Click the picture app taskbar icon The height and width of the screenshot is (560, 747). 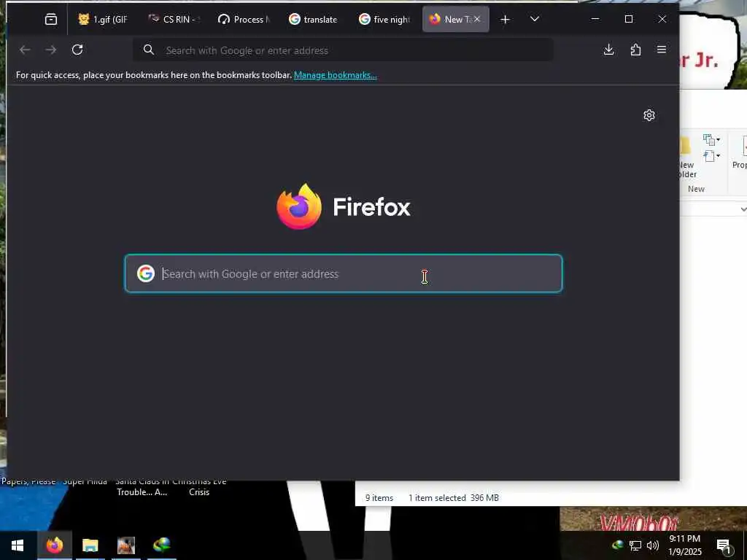point(126,545)
